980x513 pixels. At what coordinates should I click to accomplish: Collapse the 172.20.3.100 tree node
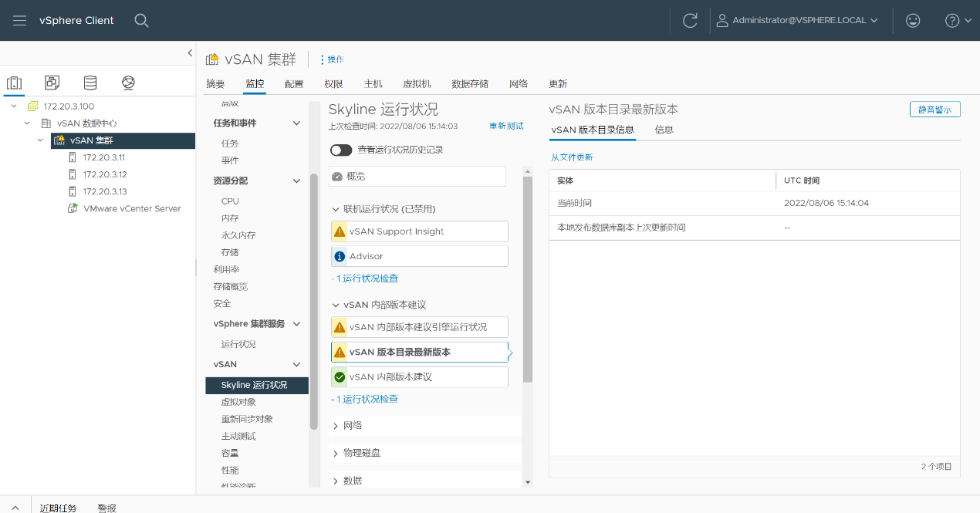[x=14, y=106]
